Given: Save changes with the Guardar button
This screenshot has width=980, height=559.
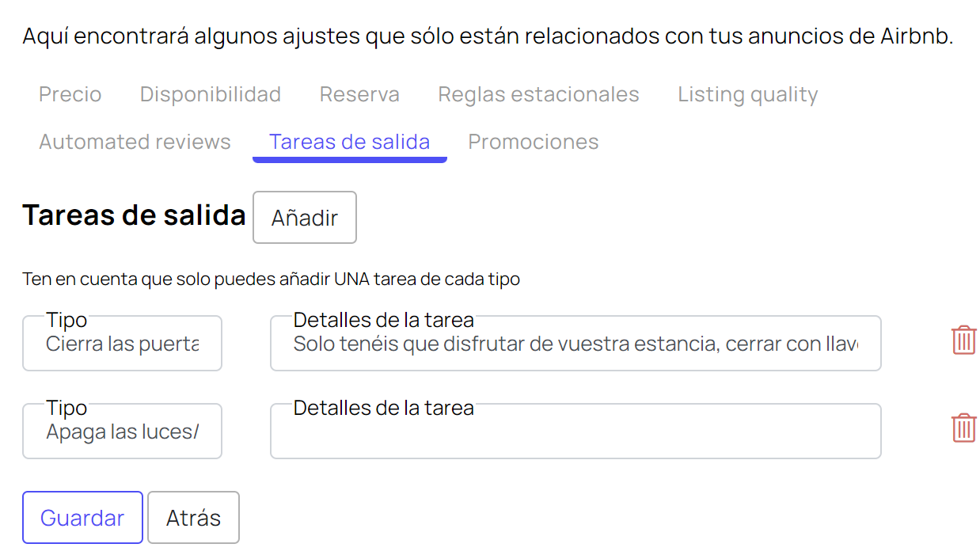Looking at the screenshot, I should pos(82,518).
